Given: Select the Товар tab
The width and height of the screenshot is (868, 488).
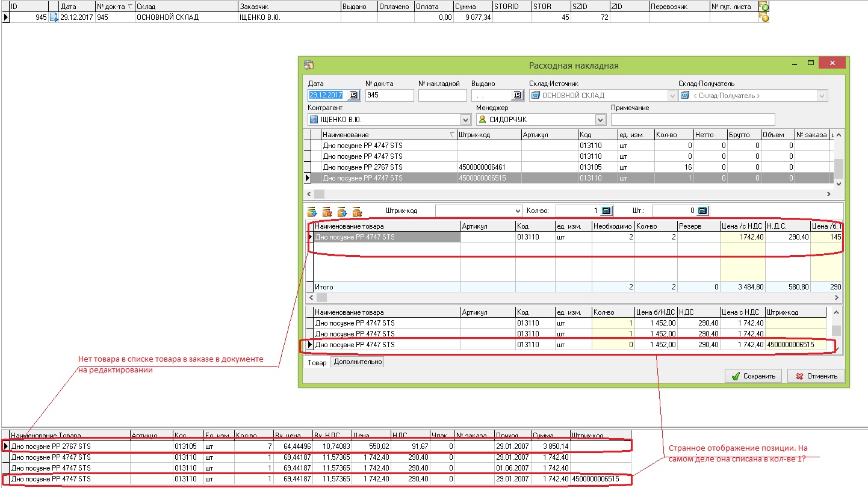Looking at the screenshot, I should pyautogui.click(x=317, y=362).
